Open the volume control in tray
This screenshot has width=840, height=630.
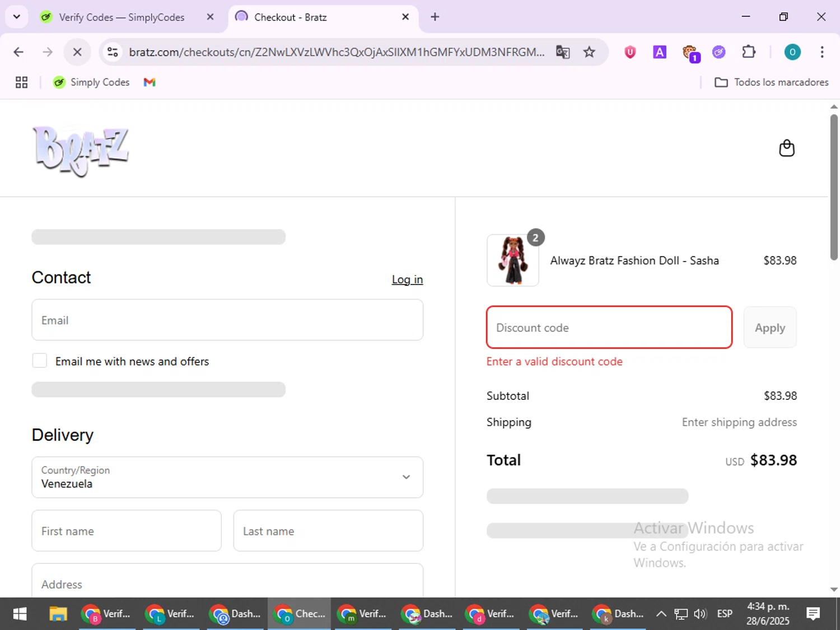pos(700,614)
